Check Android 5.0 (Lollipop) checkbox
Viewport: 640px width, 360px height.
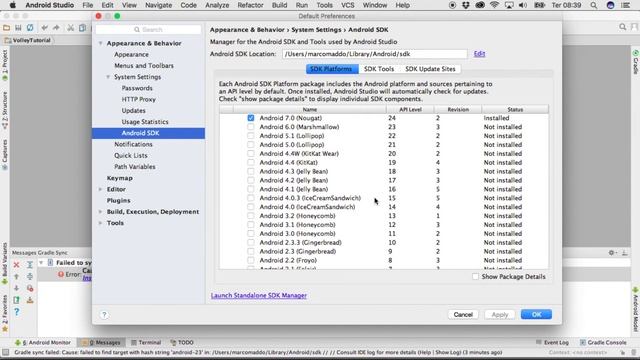251,145
